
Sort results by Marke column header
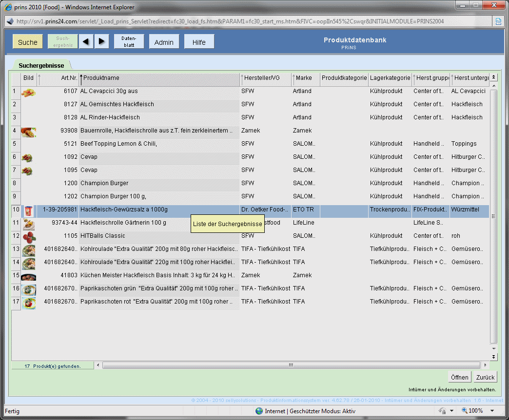305,78
